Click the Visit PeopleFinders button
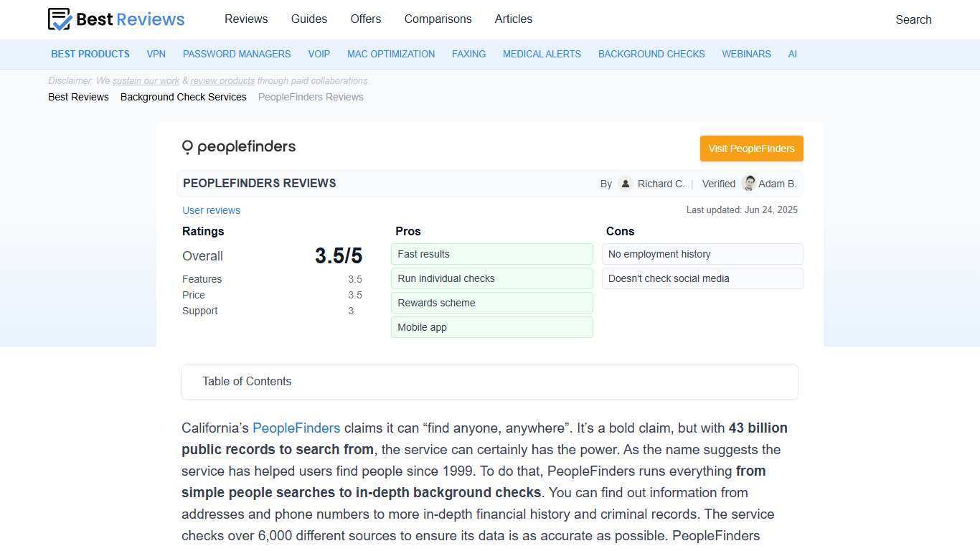Viewport: 980px width, 551px height. click(x=751, y=149)
